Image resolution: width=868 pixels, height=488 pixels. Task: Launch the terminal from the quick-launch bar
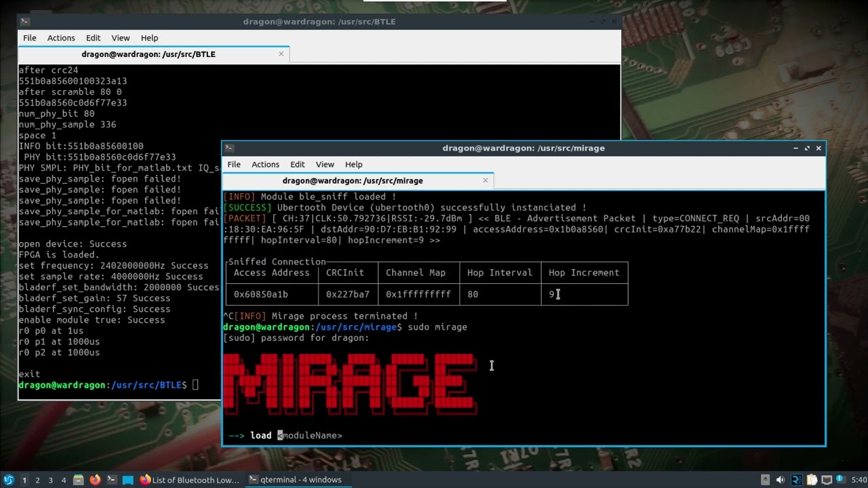tap(111, 480)
